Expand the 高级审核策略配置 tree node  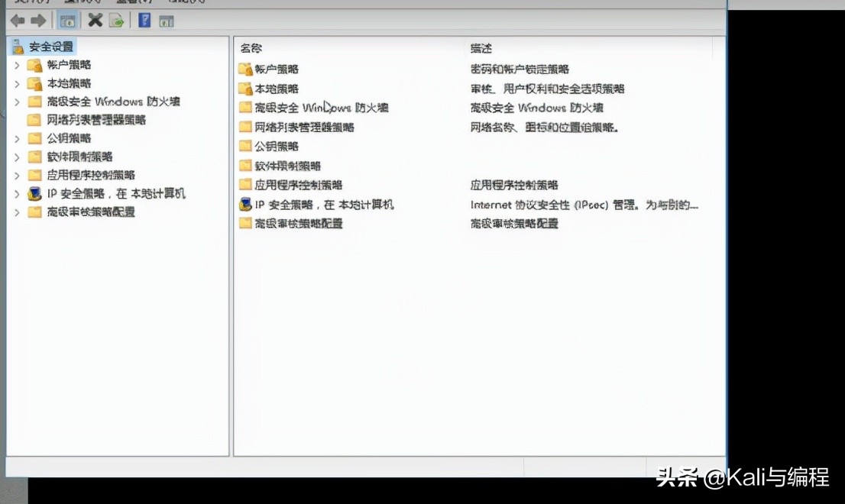coord(17,212)
